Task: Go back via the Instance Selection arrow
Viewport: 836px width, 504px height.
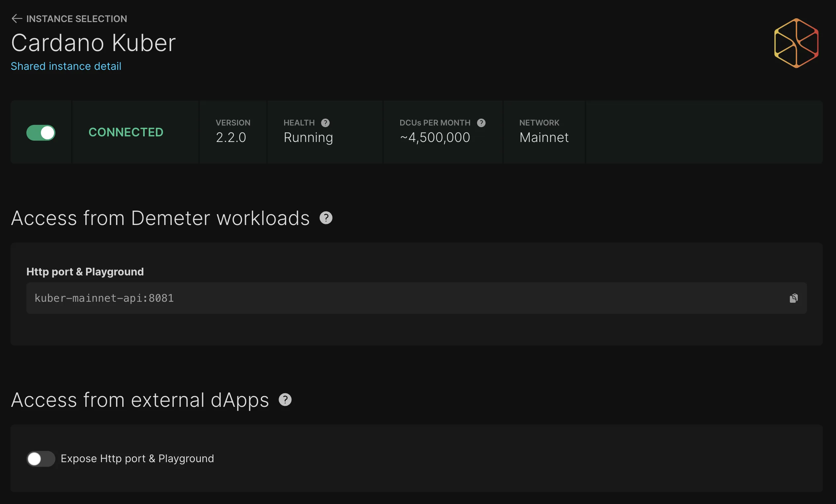Action: 16,19
